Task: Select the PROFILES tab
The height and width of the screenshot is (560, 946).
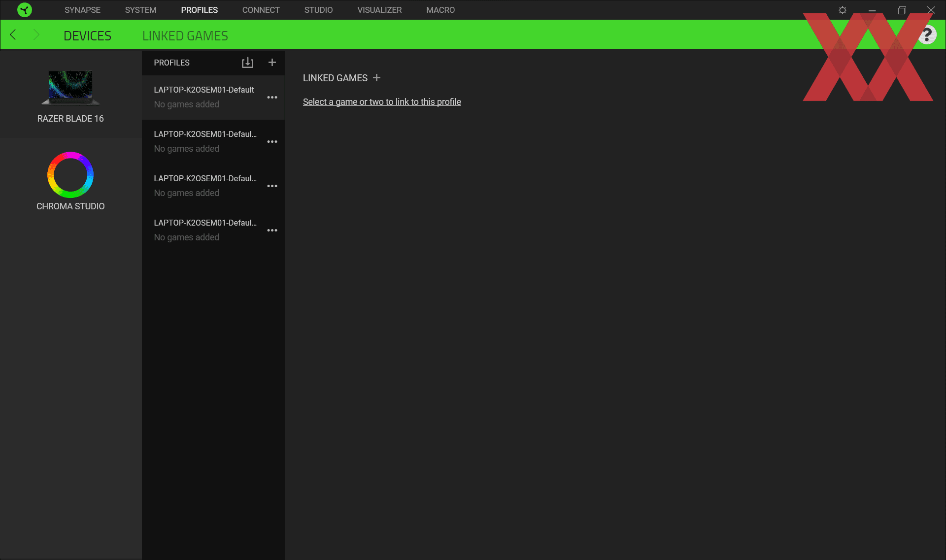Action: (199, 10)
